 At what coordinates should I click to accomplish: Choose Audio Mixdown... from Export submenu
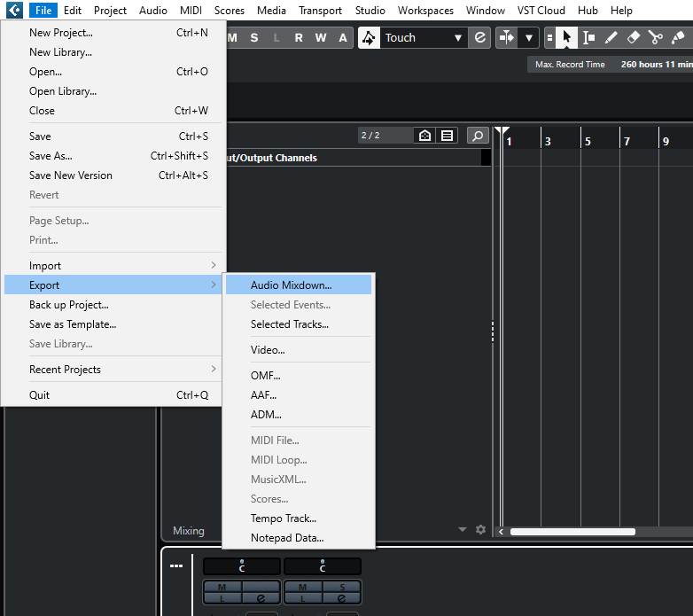coord(299,285)
